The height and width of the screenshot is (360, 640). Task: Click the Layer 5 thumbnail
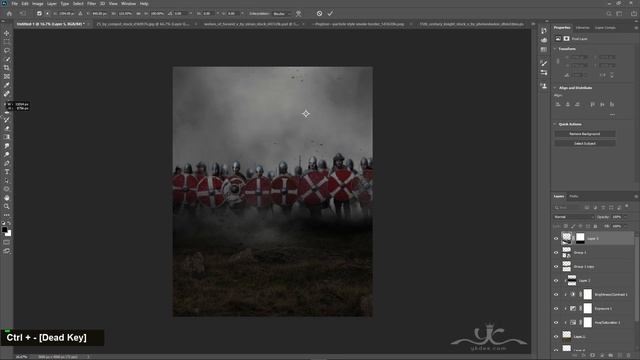pos(567,238)
